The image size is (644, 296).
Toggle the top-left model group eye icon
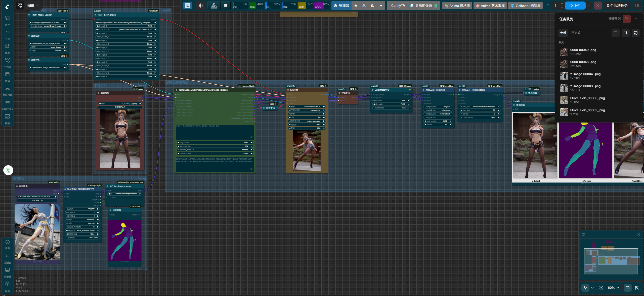tap(169, 11)
